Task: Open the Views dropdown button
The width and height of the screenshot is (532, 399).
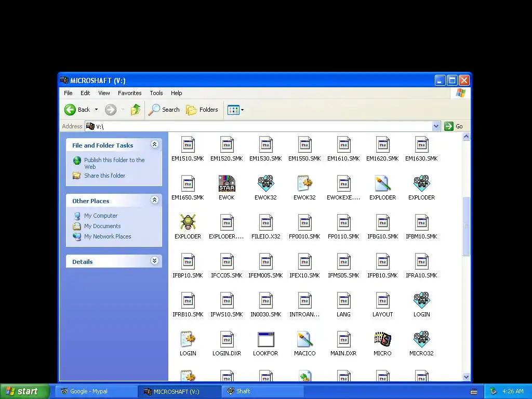Action: coord(235,110)
